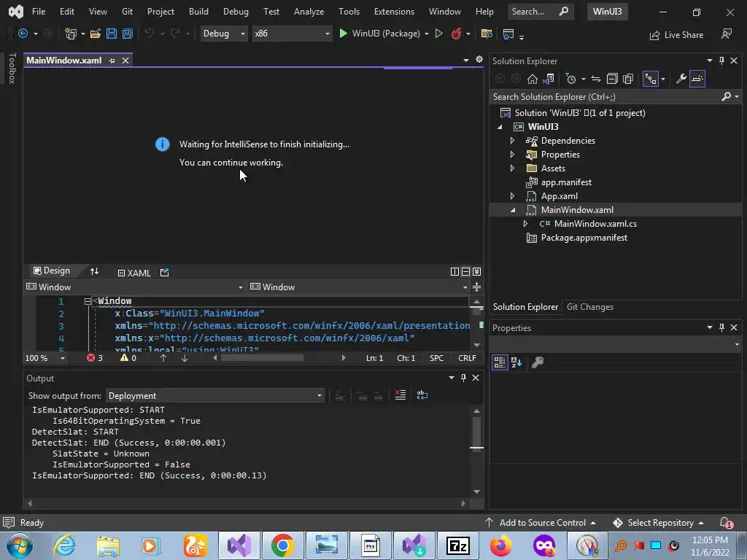The width and height of the screenshot is (747, 560).
Task: Click the Search Solution Explorer field
Action: point(605,97)
